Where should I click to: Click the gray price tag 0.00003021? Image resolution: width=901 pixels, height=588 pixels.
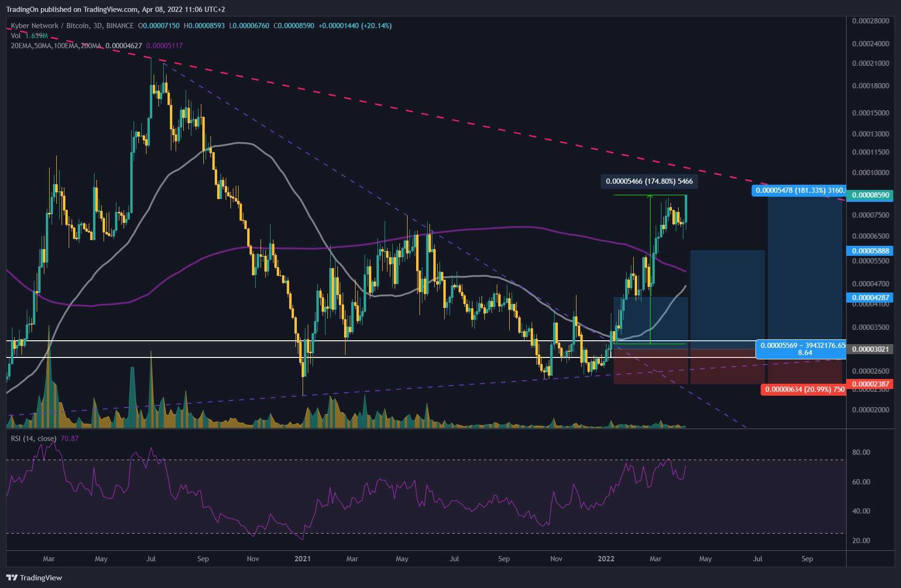[870, 349]
